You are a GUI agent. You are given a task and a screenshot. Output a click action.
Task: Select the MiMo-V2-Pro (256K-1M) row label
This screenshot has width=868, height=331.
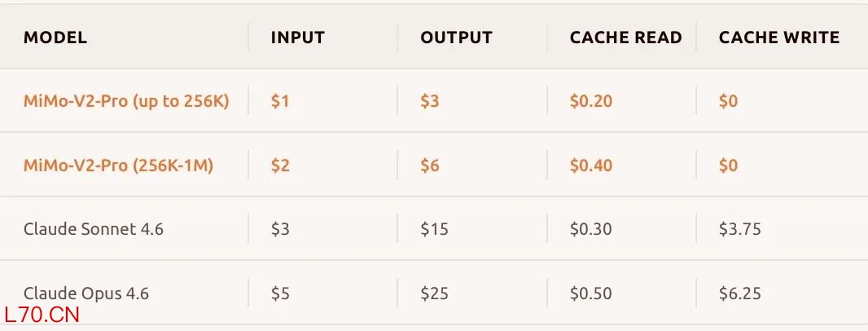[118, 165]
